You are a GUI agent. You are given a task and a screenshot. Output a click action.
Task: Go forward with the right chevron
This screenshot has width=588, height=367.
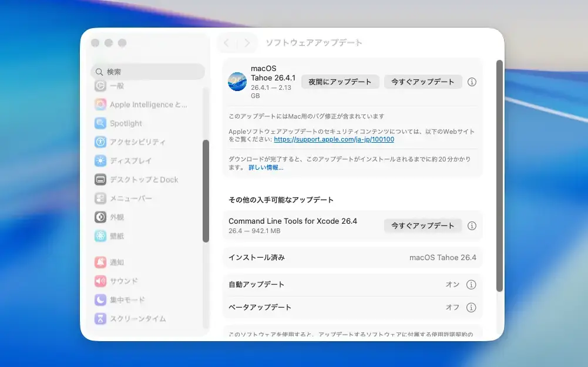point(247,43)
